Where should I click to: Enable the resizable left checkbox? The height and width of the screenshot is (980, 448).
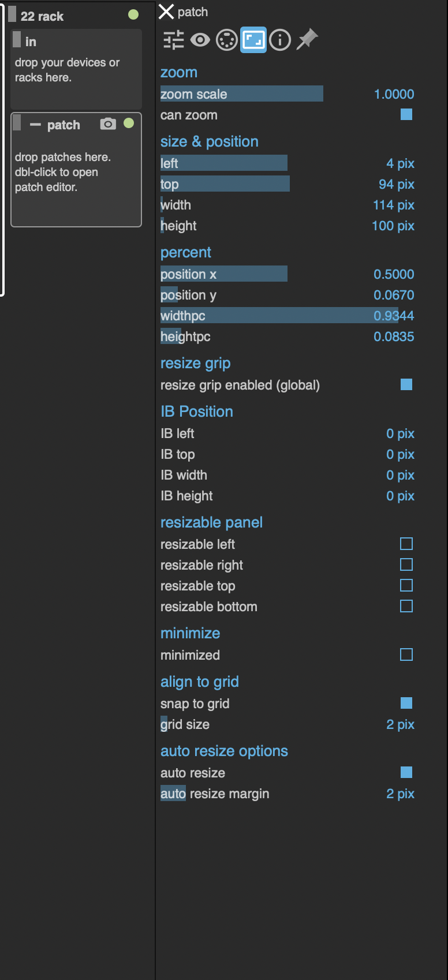(406, 544)
